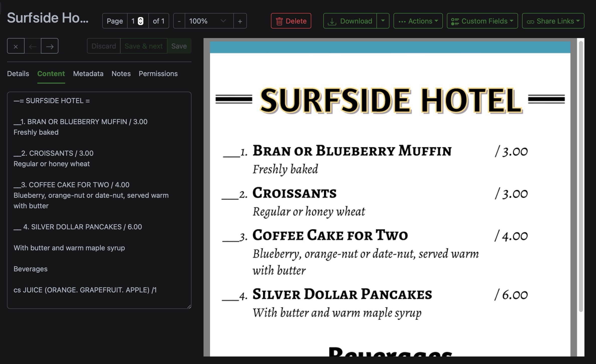
Task: Click Save & next to continue
Action: [x=144, y=46]
